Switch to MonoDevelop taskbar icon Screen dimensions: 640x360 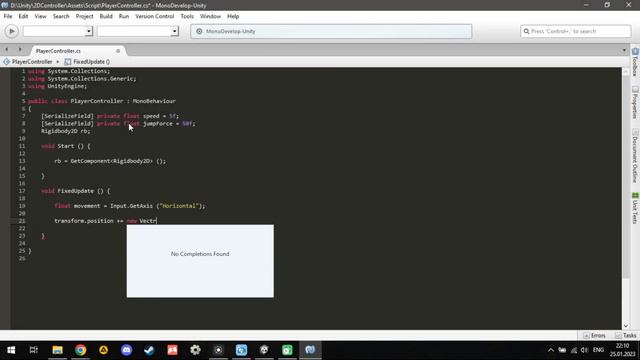pos(310,350)
